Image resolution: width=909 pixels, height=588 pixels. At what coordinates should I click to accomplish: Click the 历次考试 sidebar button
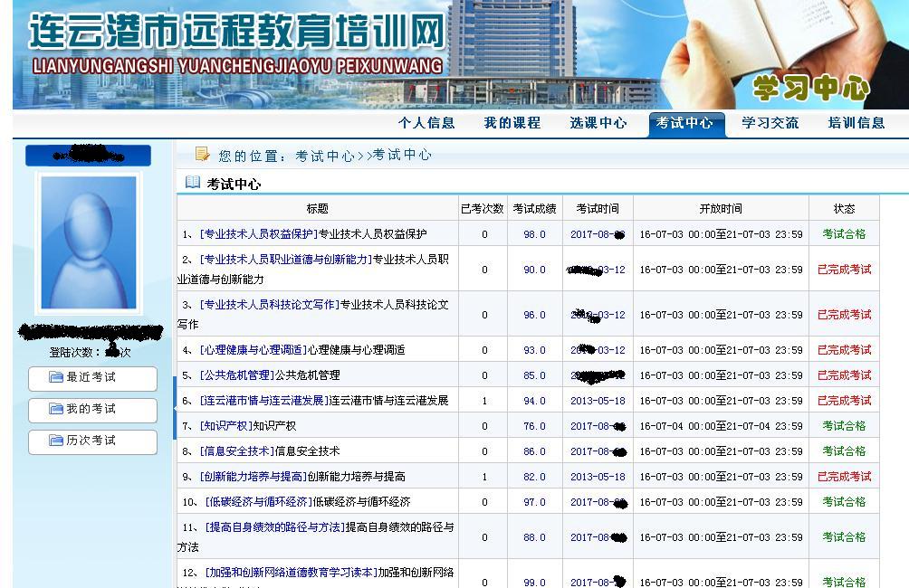click(91, 441)
